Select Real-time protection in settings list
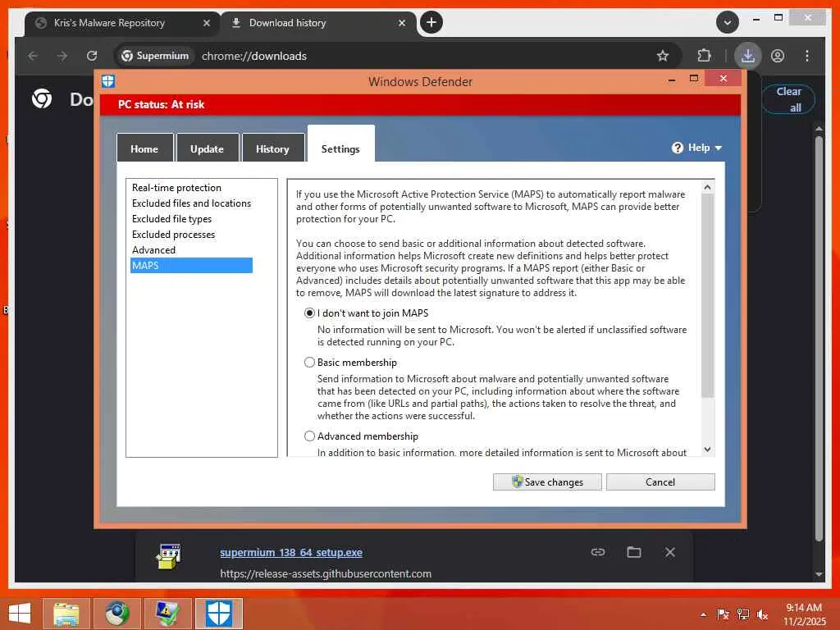Screen dimensions: 840x630 pos(176,188)
